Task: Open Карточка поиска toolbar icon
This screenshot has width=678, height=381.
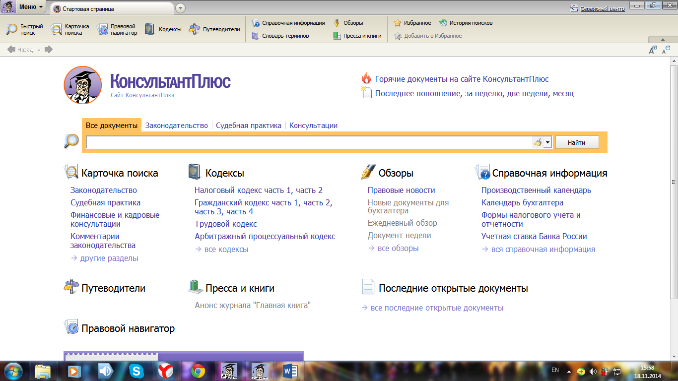Action: (70, 29)
